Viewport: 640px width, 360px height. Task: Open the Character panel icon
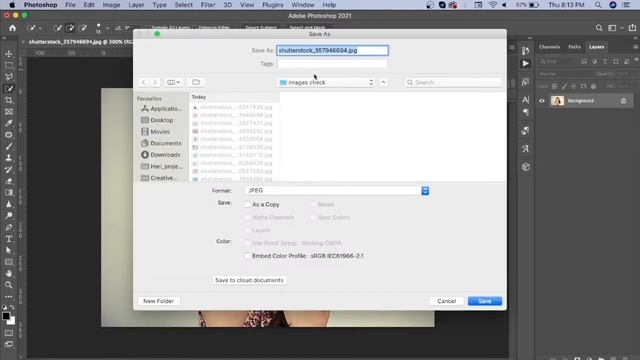click(526, 100)
